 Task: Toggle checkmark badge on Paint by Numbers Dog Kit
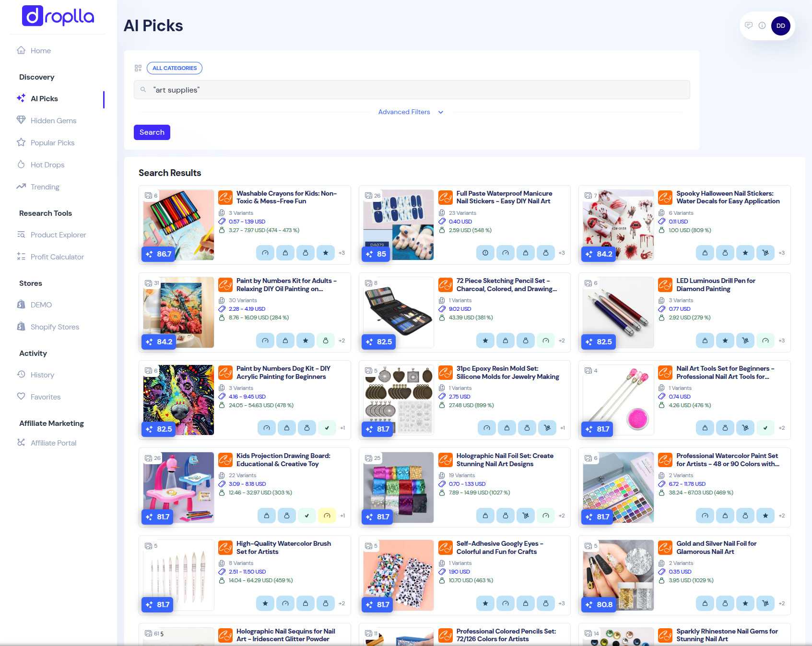coord(327,428)
